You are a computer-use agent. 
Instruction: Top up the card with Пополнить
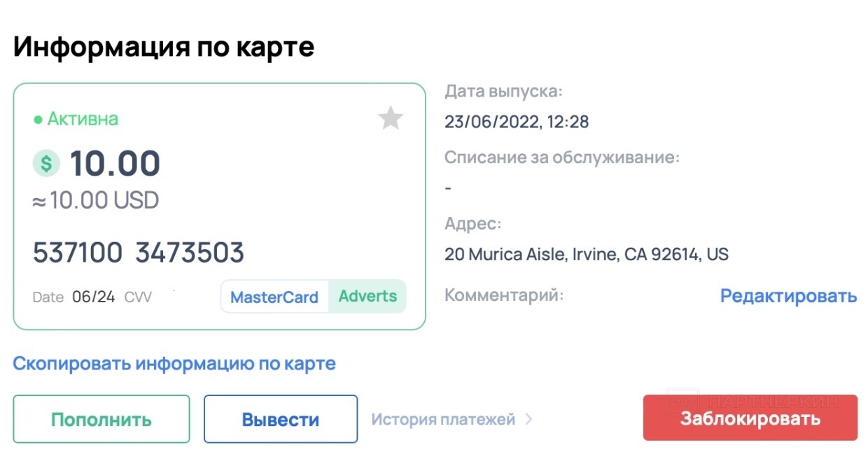click(x=101, y=419)
